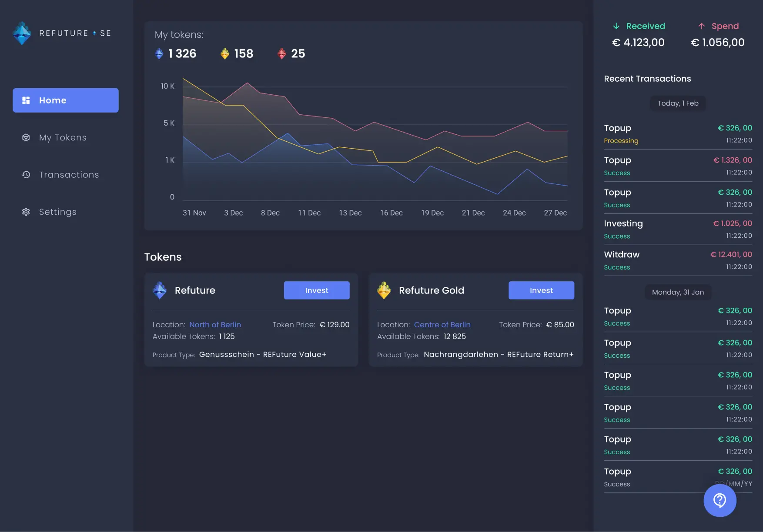Open Settings with the gear icon
This screenshot has width=763, height=532.
pyautogui.click(x=26, y=212)
